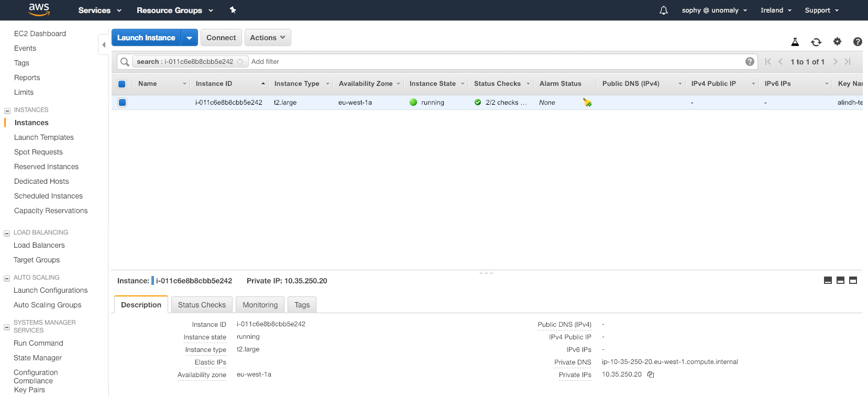The height and width of the screenshot is (397, 868).
Task: Click the Launch Instance button
Action: [146, 38]
